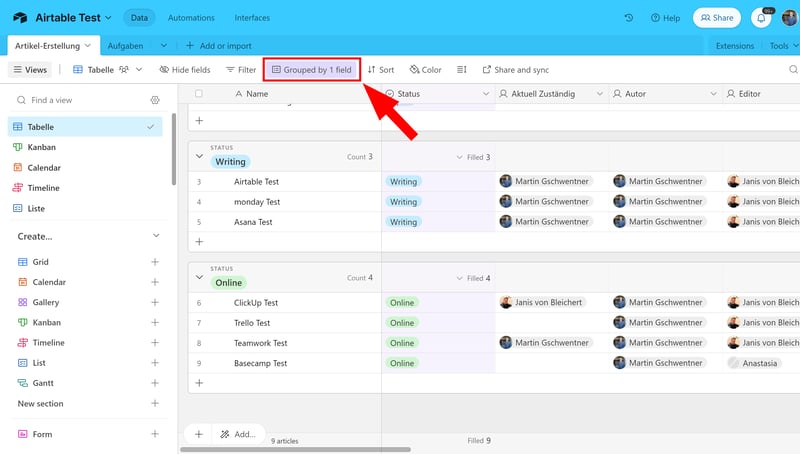Add a new Kanban view with plus
This screenshot has height=454, width=800.
(155, 322)
